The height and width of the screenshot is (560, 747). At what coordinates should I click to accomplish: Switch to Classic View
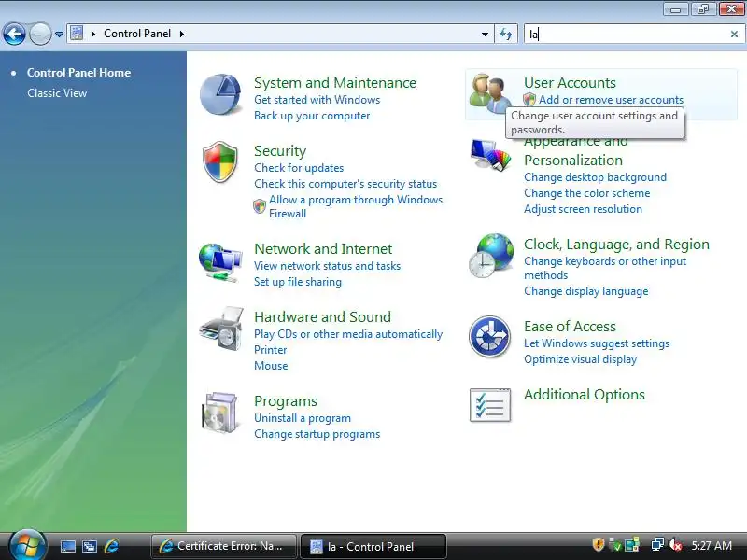pyautogui.click(x=57, y=92)
